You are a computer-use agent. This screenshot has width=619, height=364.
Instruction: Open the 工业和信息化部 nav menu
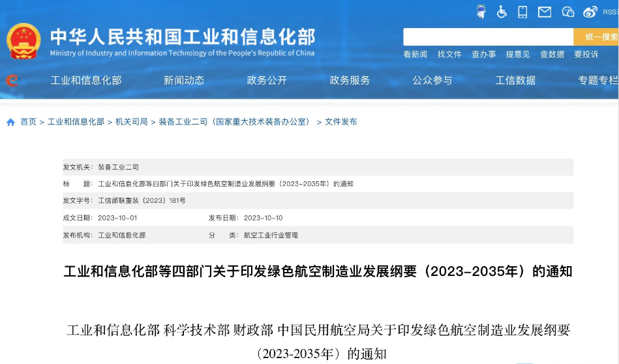click(86, 80)
